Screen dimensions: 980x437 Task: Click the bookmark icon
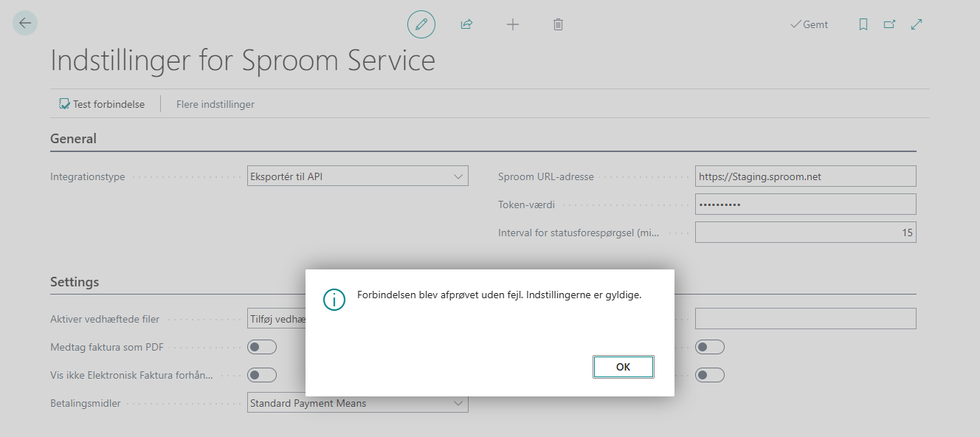tap(863, 24)
